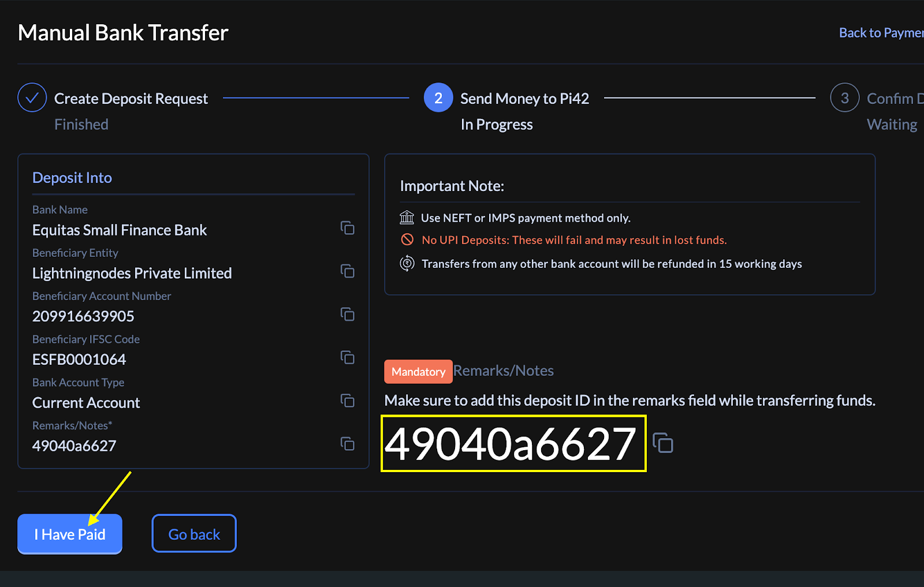Click the Important Note heading
This screenshot has height=587, width=924.
point(452,186)
